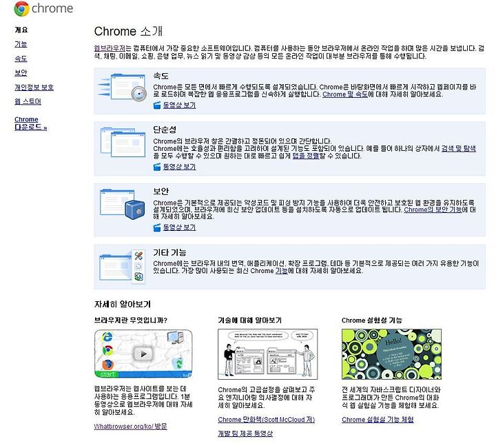Open the 보안 sidebar link
Screen dimensions: 496x448
point(21,73)
